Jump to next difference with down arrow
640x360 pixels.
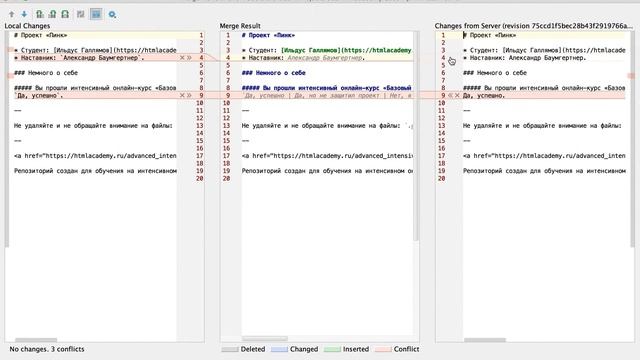pos(24,14)
